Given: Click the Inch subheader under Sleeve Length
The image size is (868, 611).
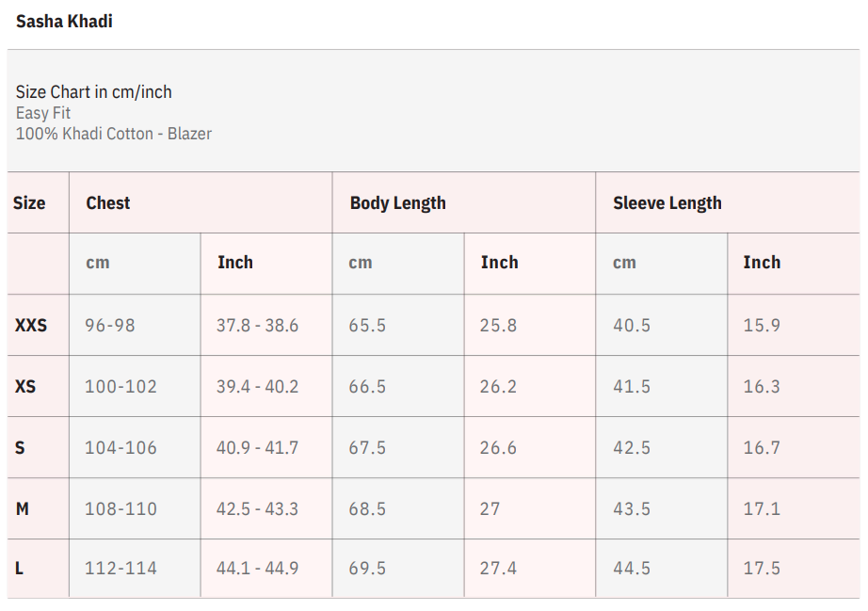Looking at the screenshot, I should 762,263.
